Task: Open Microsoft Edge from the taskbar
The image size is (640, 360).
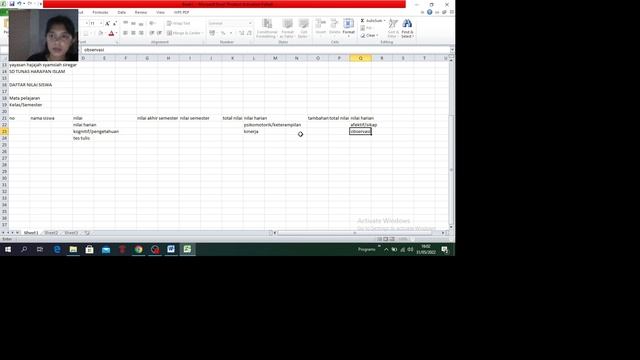Action: 57,249
